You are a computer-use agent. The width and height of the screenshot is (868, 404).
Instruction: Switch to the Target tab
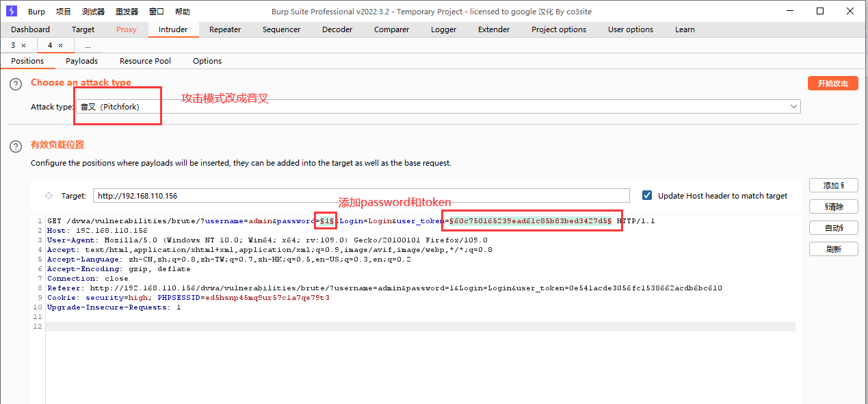tap(83, 29)
